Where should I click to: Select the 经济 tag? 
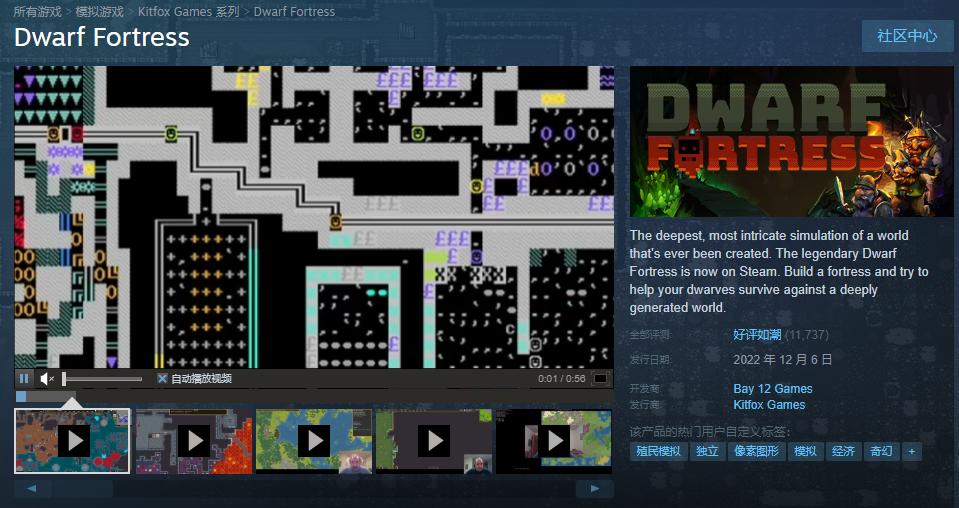[843, 451]
